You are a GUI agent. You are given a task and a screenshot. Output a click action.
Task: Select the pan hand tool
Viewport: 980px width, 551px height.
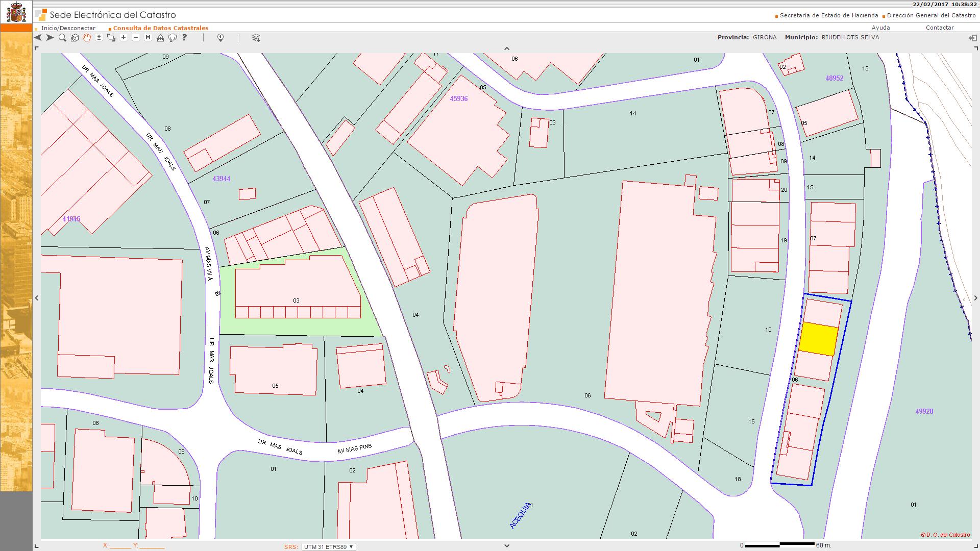coord(87,38)
